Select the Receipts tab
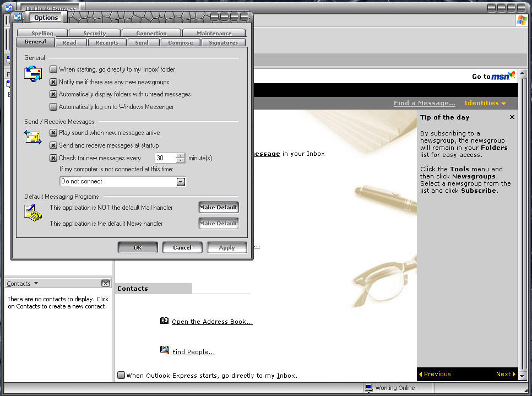The height and width of the screenshot is (396, 532). click(107, 42)
